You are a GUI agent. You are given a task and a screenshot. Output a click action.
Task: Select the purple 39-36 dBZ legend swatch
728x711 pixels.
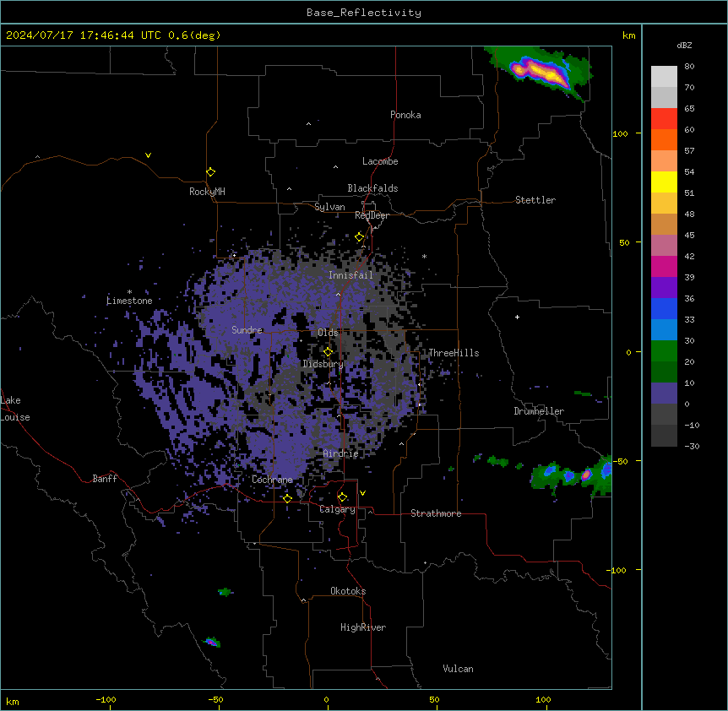(x=664, y=288)
